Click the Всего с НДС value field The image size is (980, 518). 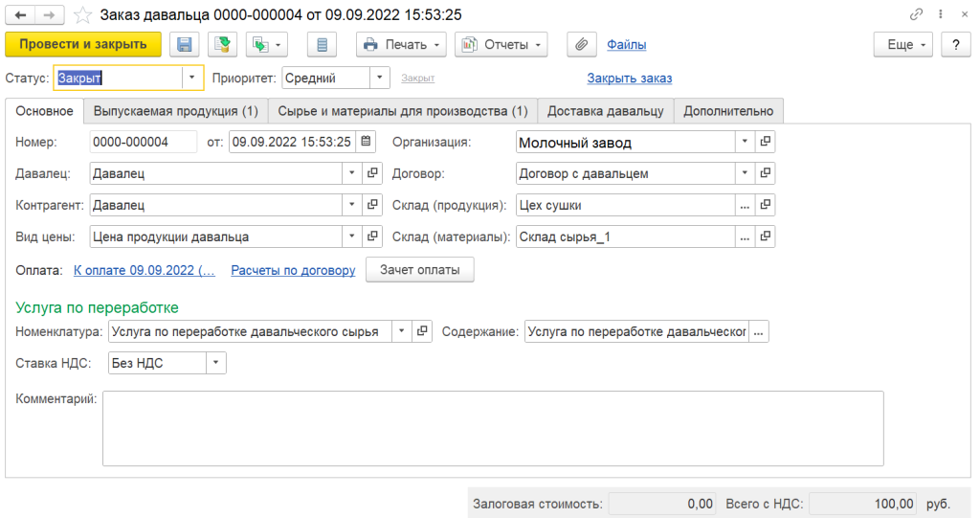[863, 504]
